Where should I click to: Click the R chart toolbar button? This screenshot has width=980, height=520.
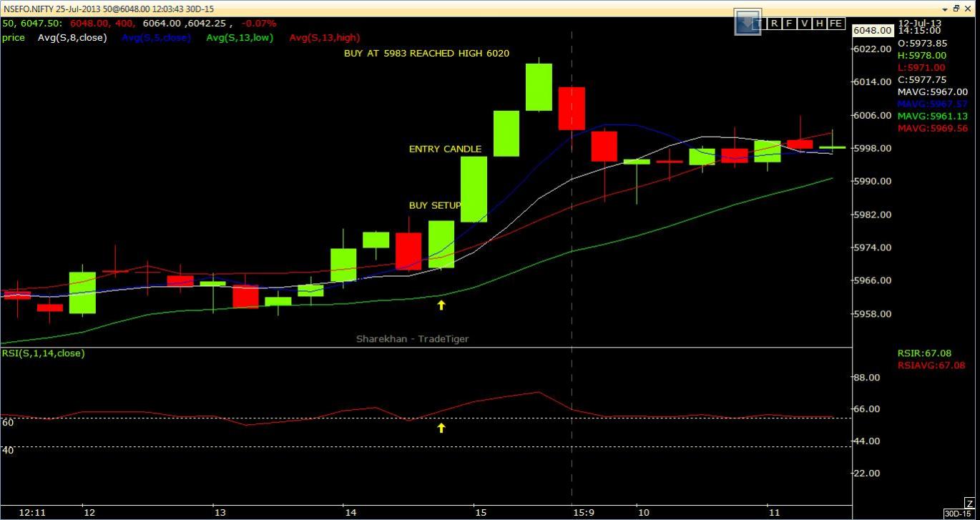[x=774, y=24]
